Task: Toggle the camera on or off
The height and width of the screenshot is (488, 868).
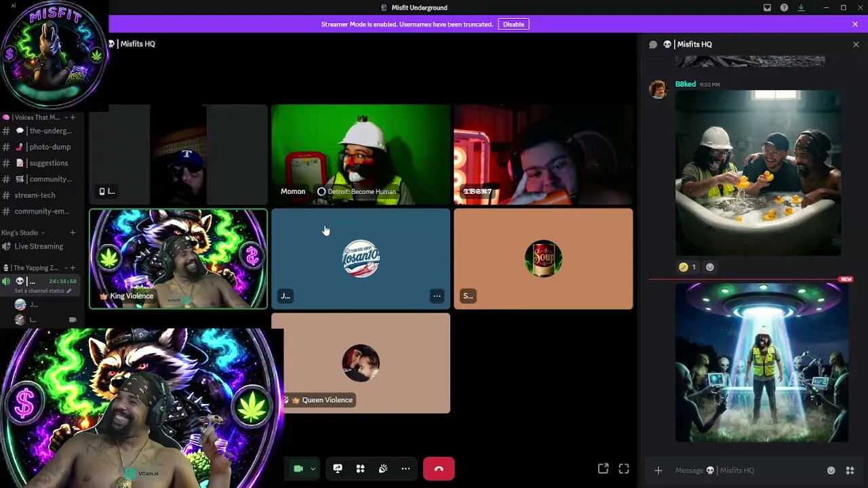Action: [x=298, y=468]
